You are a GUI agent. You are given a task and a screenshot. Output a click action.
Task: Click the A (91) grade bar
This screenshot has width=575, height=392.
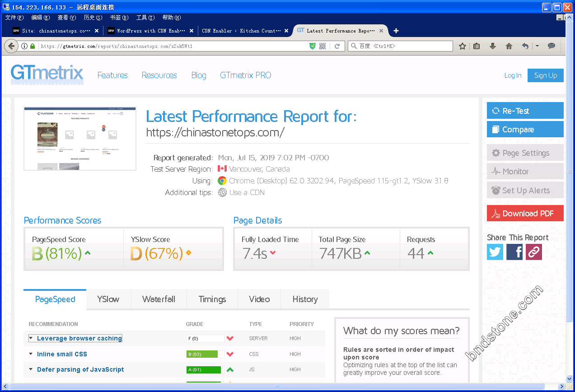(205, 370)
